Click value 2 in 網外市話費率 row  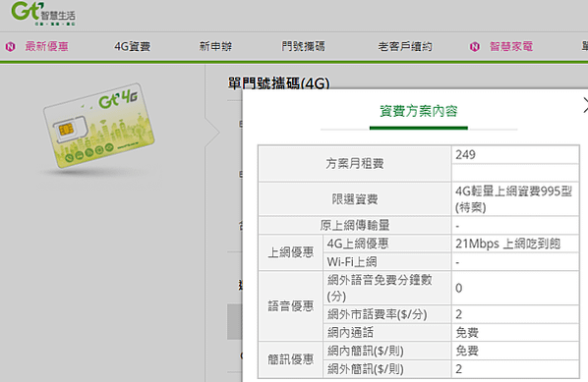point(458,314)
